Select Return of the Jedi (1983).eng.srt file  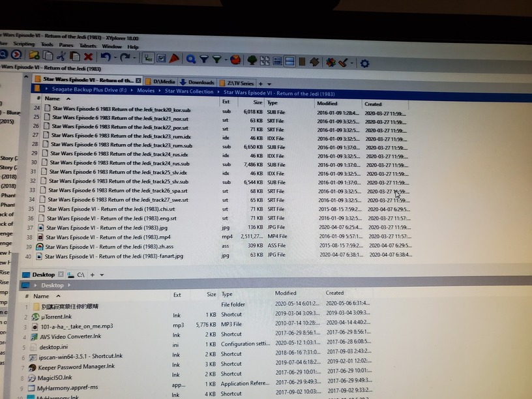tap(111, 218)
